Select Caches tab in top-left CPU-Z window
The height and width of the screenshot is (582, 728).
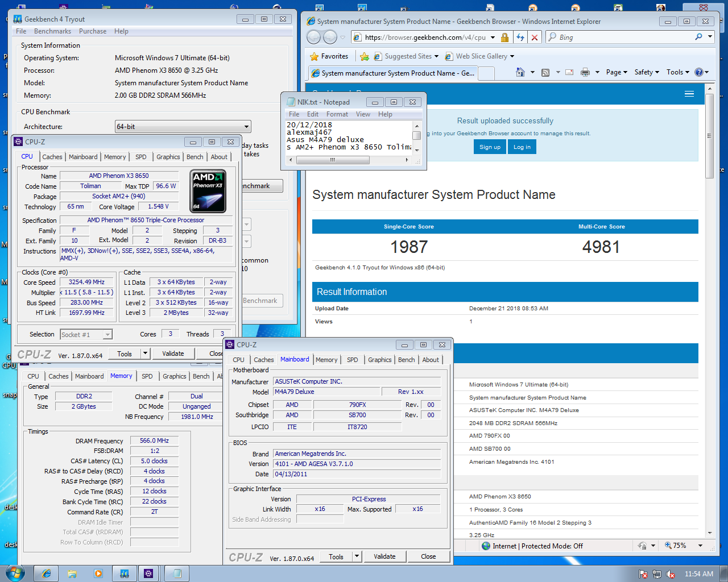pos(52,157)
